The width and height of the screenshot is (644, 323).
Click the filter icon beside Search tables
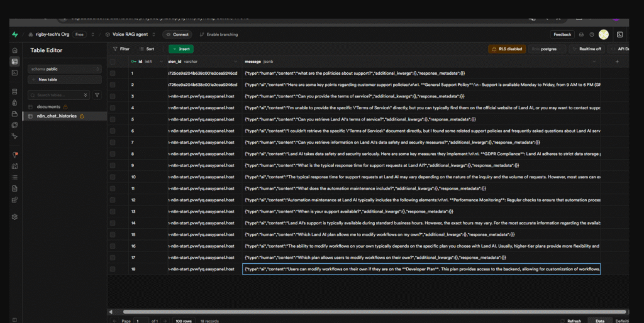(x=97, y=95)
